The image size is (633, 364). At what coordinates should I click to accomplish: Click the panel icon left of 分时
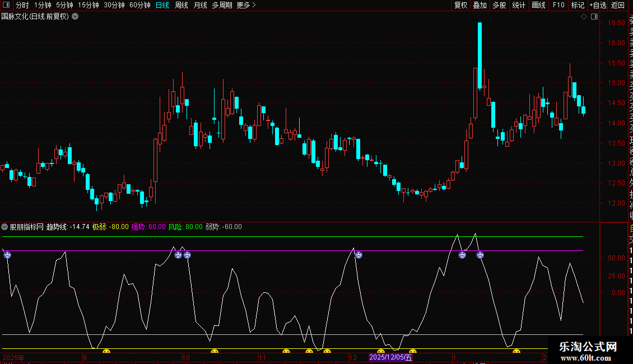[6, 5]
